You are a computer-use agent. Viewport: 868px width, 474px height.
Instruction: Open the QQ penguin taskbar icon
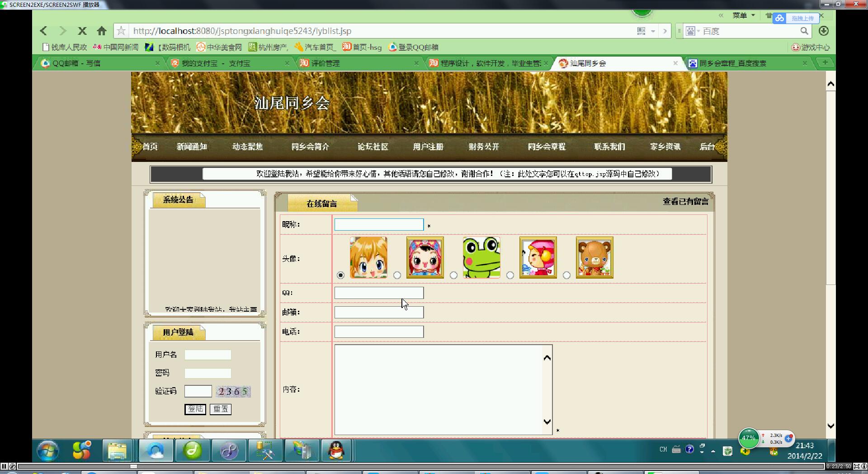336,450
